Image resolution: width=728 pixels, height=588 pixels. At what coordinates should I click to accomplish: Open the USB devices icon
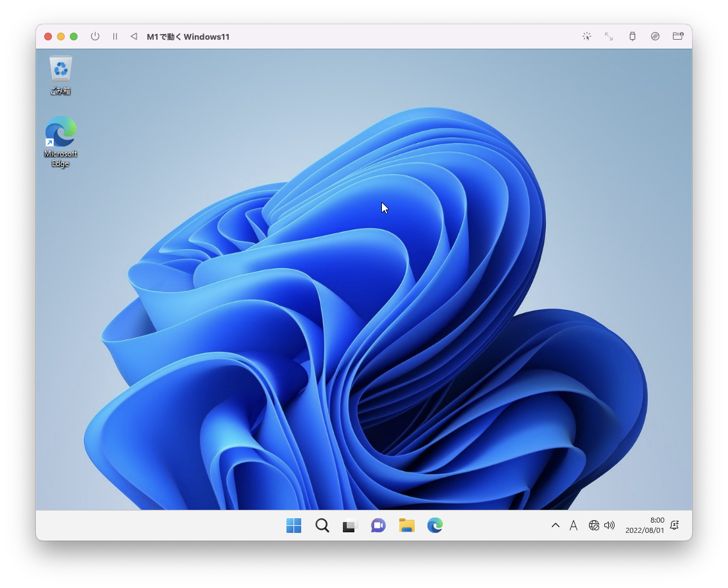click(633, 37)
